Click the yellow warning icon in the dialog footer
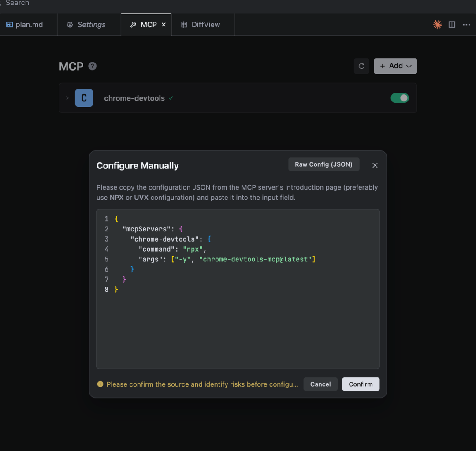Screen dimensions: 476x451 tap(100, 384)
